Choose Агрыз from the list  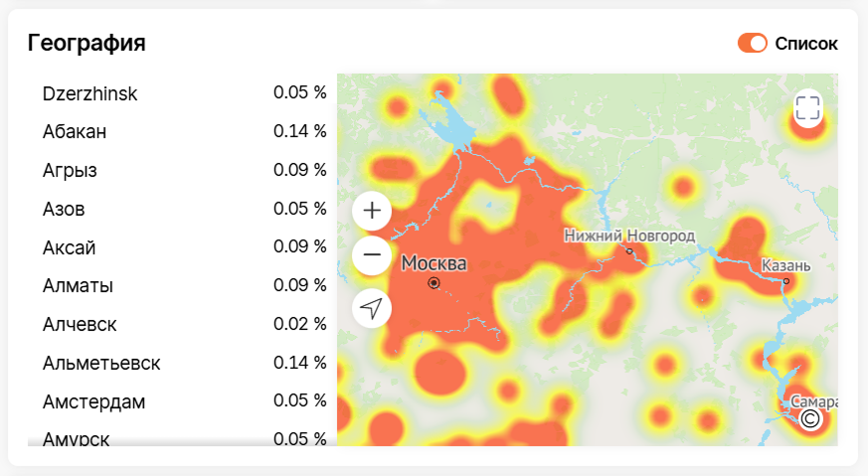click(70, 170)
